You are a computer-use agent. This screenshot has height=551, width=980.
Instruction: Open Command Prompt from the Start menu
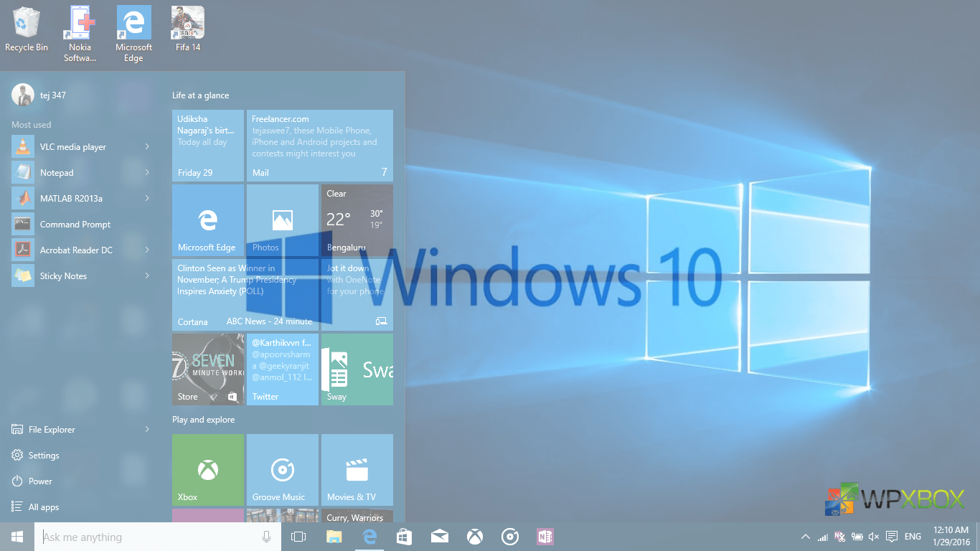pyautogui.click(x=83, y=225)
